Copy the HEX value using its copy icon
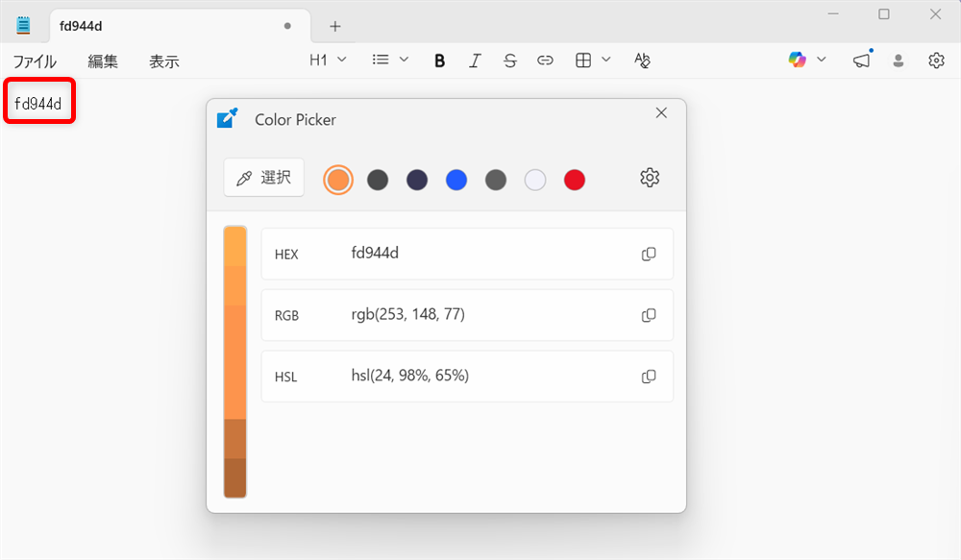This screenshot has height=560, width=961. tap(649, 254)
